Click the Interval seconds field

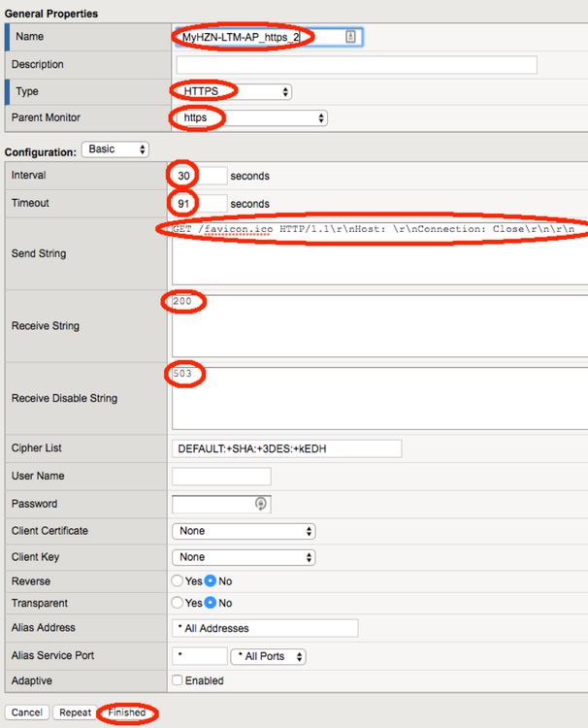200,176
